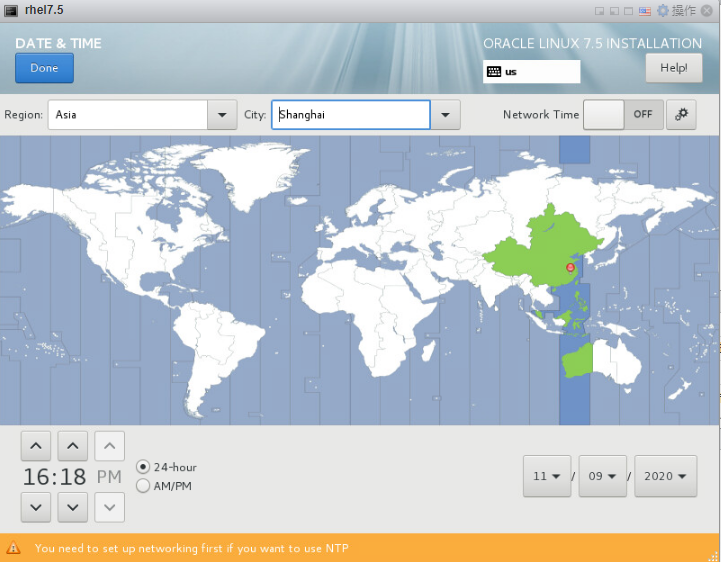This screenshot has height=562, width=721.
Task: Open the month dropdown showing 11
Action: 547,476
